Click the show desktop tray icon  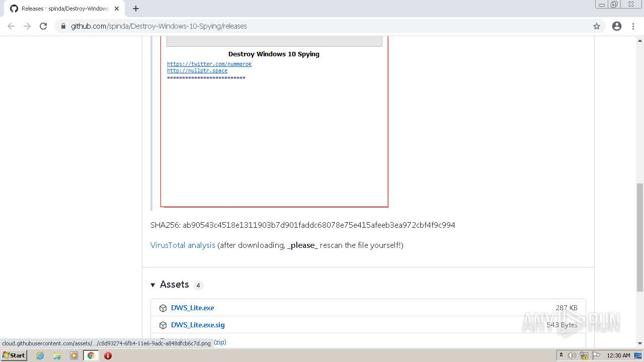click(x=638, y=355)
